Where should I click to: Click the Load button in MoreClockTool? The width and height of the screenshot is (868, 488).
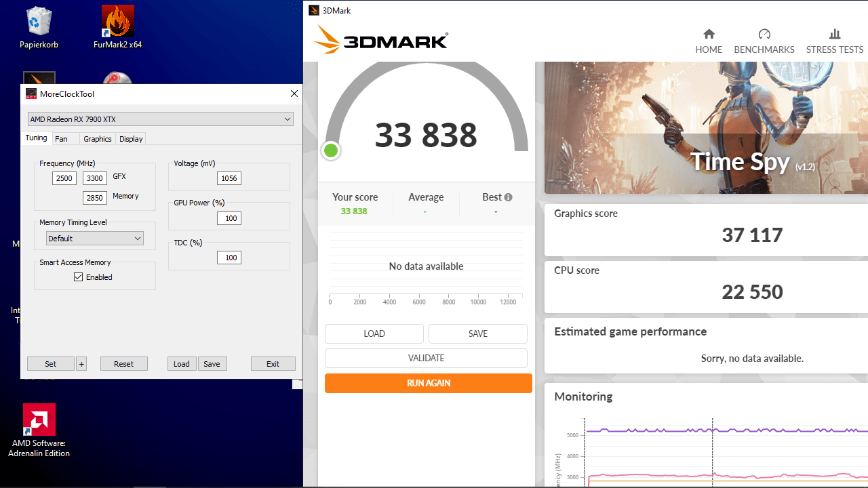(182, 364)
